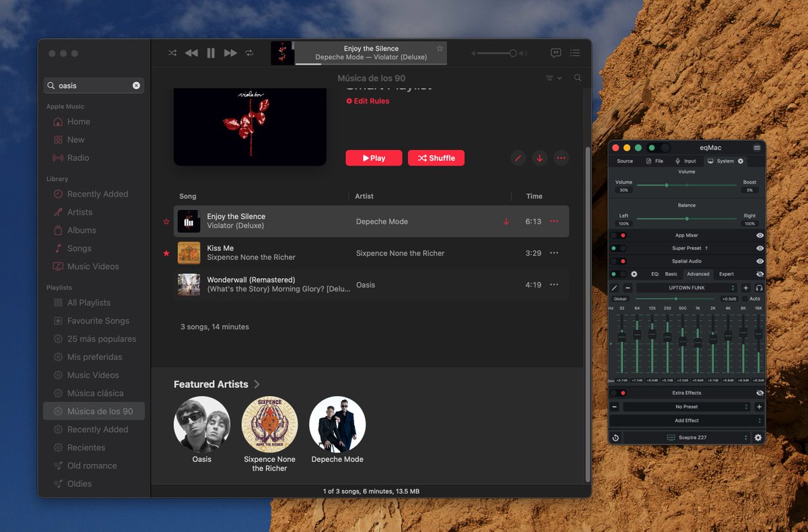Enable the App Mixer toggle
Screen dimensions: 808x532
619,236
